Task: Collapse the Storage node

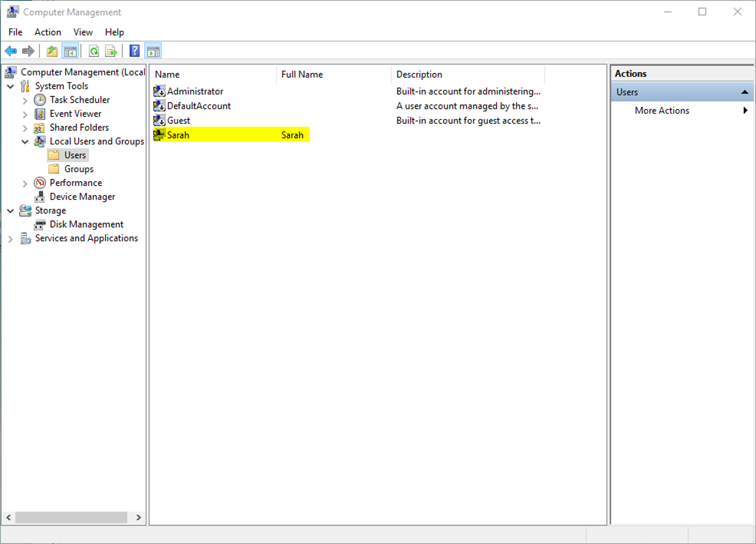Action: 10,211
